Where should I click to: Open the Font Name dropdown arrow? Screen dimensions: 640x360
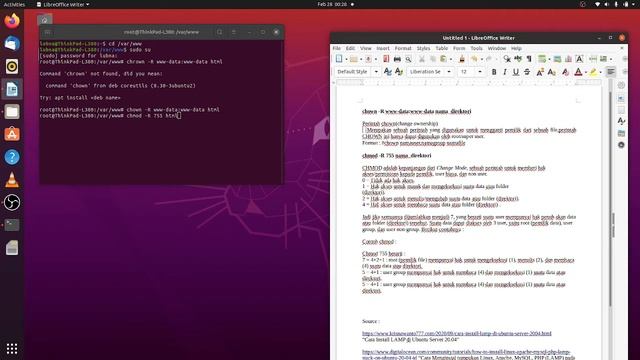(449, 72)
